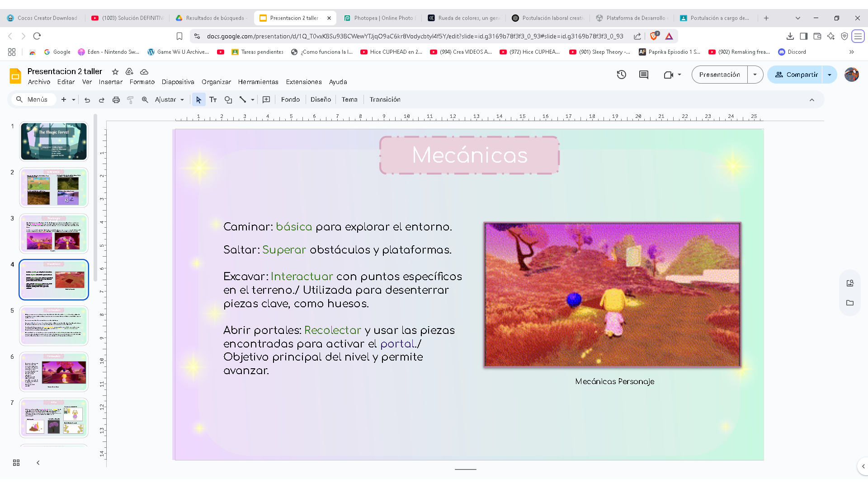Open the Formato menu
The height and width of the screenshot is (488, 868).
[x=142, y=82]
